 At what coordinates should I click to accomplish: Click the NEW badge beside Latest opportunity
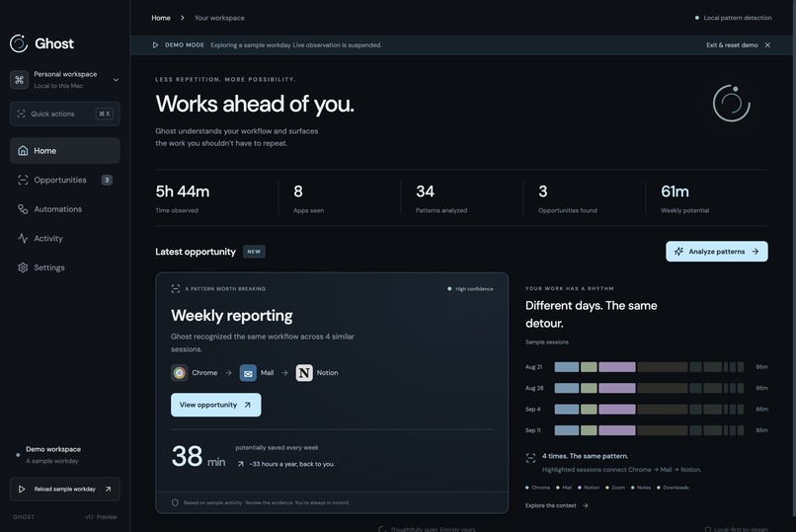click(x=254, y=252)
